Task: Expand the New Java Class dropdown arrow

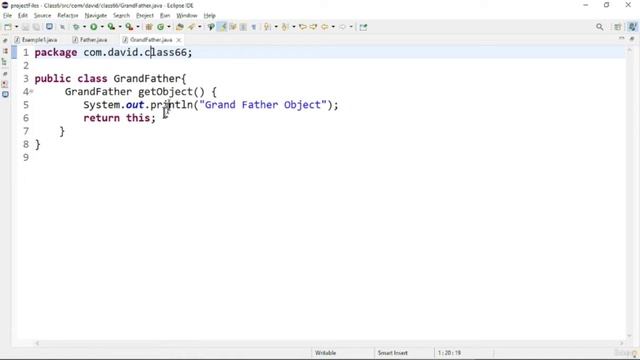Action: 169,27
